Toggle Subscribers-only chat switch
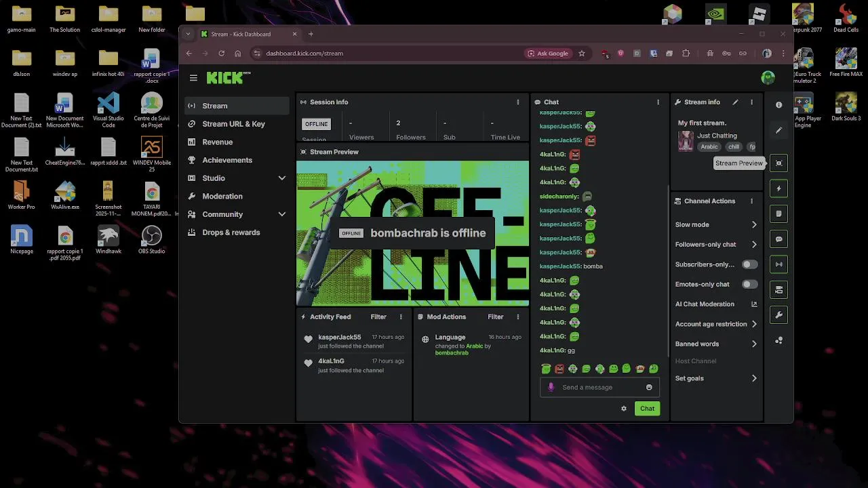 coord(749,264)
